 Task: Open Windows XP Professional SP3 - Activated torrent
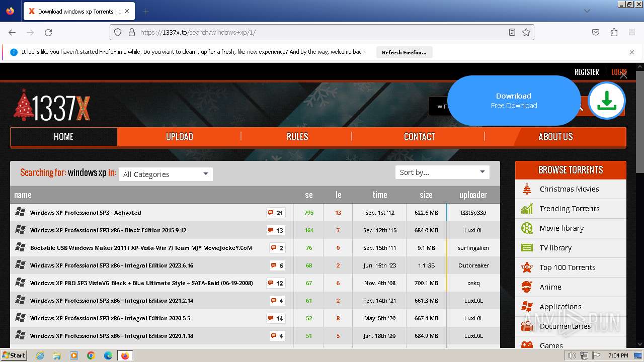point(86,213)
